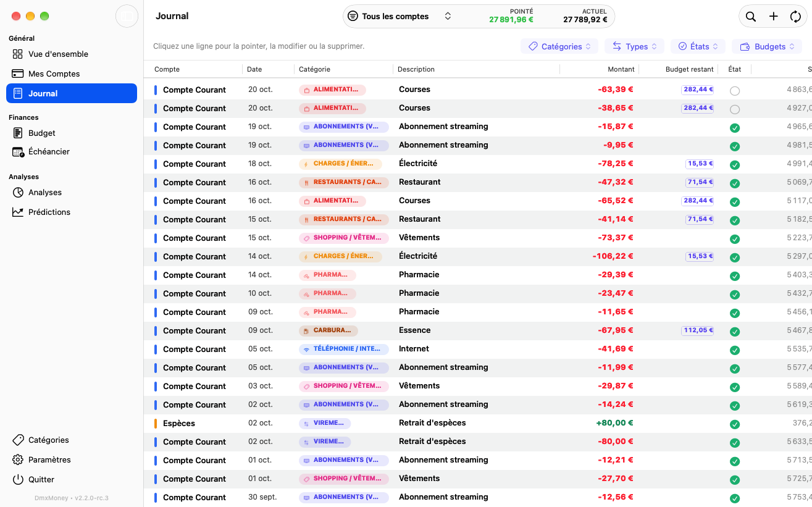This screenshot has height=507, width=812.
Task: Click the Échéancier calendar icon
Action: tap(18, 151)
